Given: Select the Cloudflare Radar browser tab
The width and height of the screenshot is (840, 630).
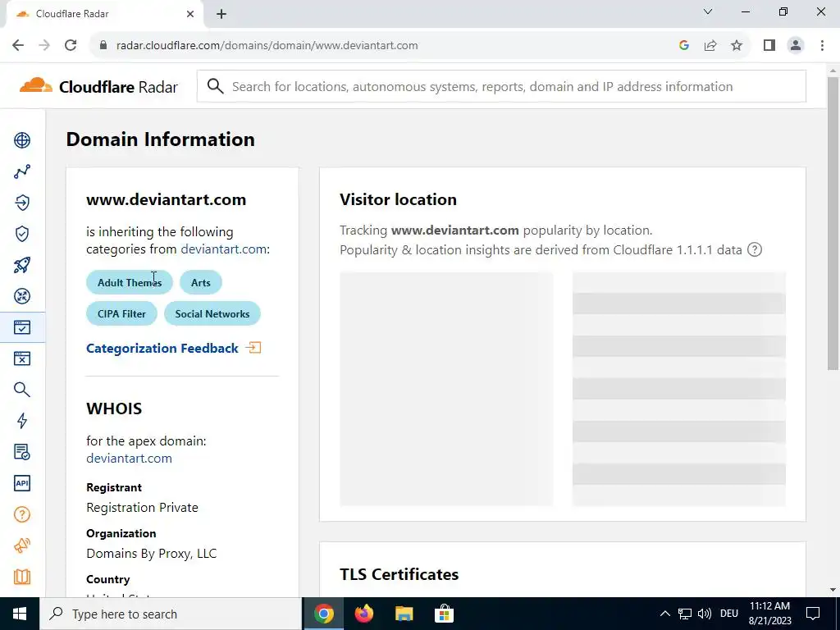Looking at the screenshot, I should click(104, 14).
